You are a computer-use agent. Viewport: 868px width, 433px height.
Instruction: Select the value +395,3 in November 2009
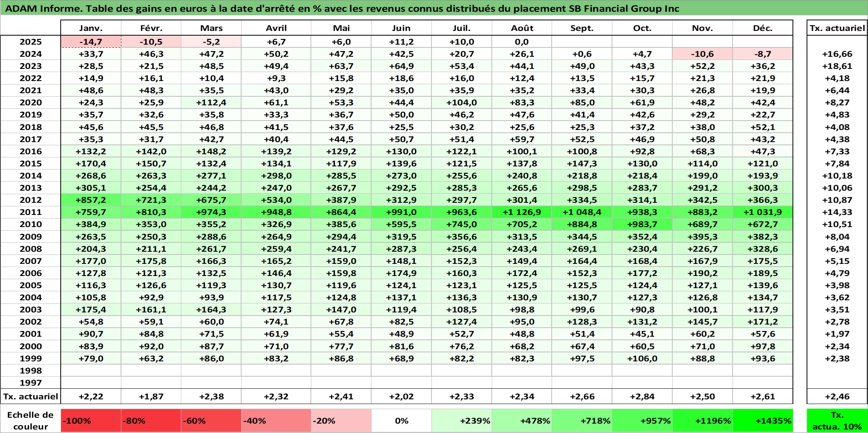click(x=702, y=237)
